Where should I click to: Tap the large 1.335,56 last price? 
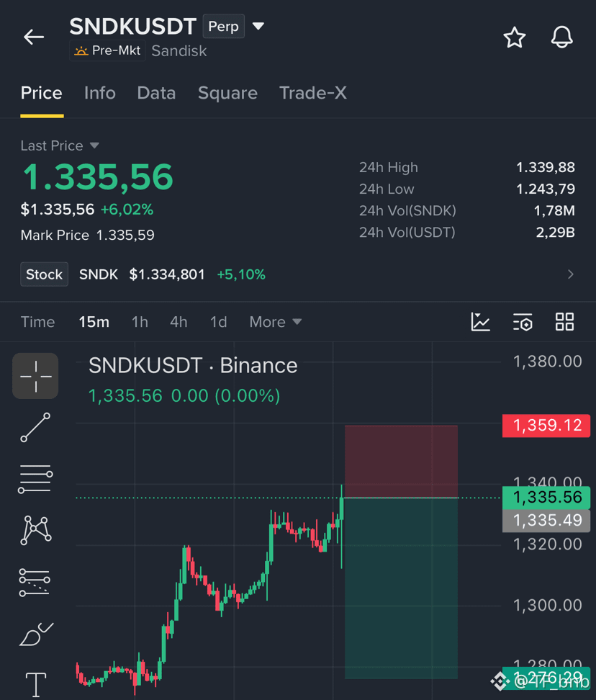(98, 177)
